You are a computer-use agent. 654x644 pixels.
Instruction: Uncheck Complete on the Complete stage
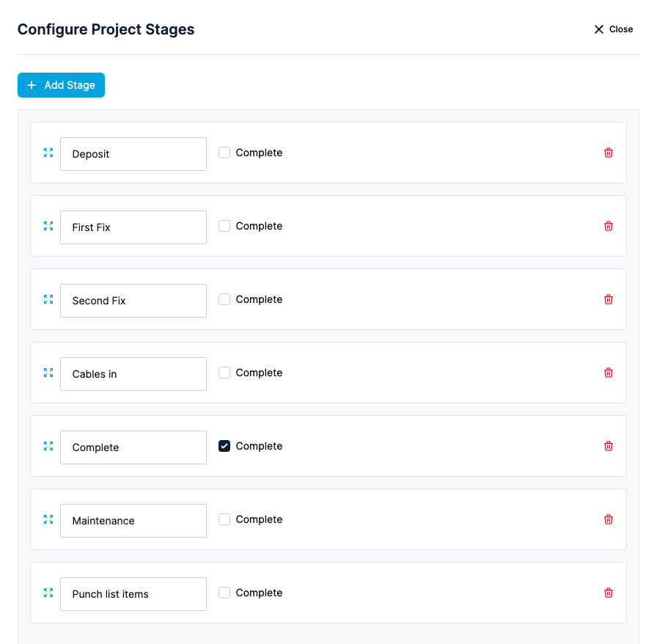pyautogui.click(x=224, y=446)
